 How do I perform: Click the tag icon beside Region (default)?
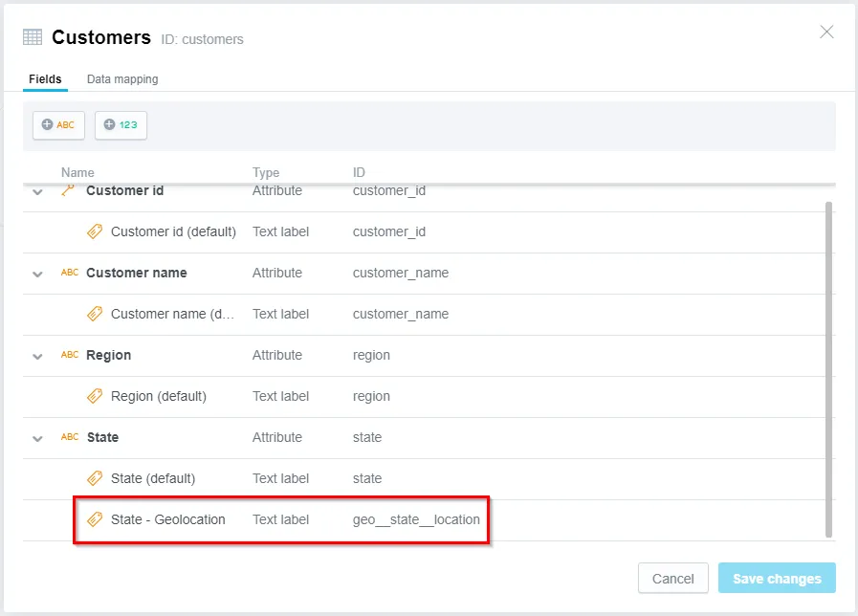point(95,396)
